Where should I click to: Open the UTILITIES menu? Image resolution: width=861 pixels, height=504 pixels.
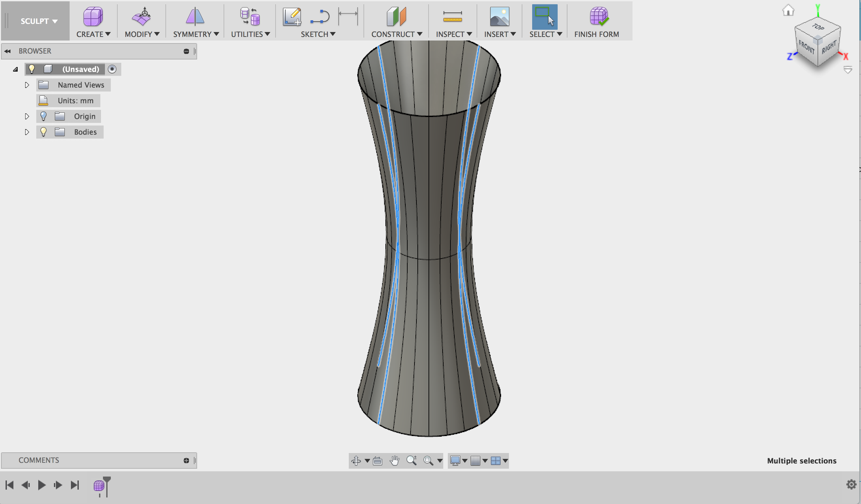[x=250, y=34]
